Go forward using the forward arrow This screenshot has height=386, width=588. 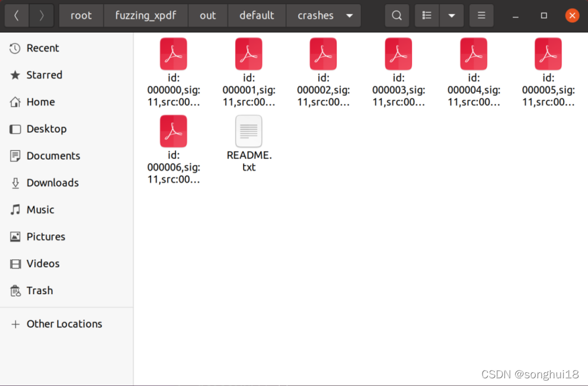click(x=41, y=15)
